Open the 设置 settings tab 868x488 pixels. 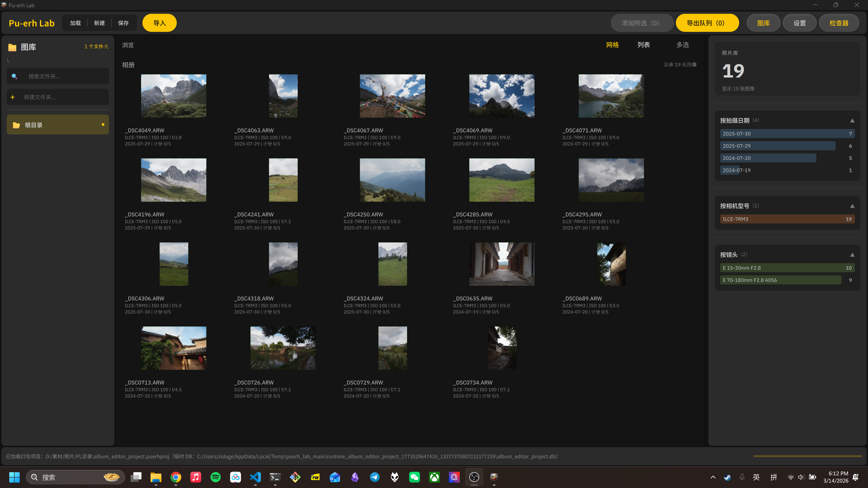[799, 23]
